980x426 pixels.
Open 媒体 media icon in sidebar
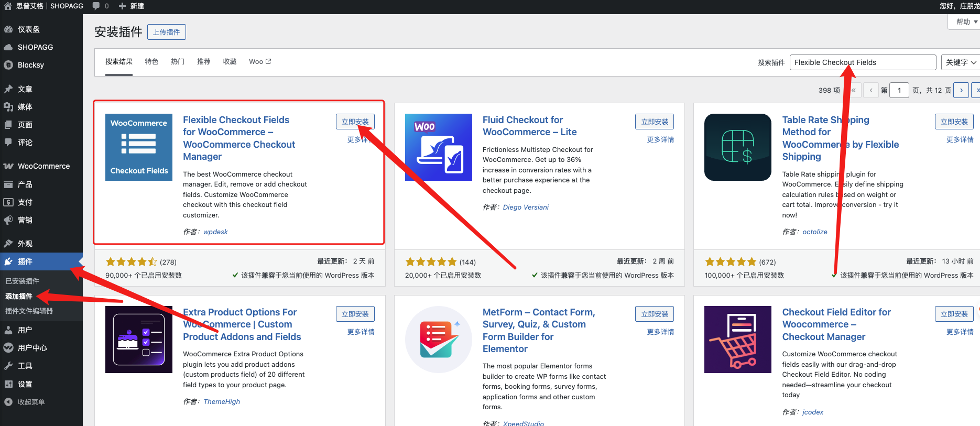tap(8, 107)
